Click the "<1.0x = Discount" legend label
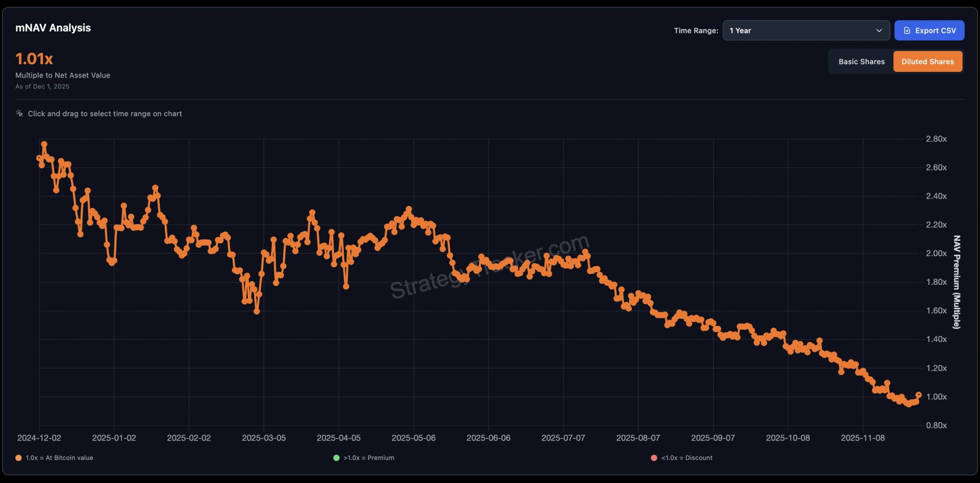Screen dimensions: 980x483 coord(687,458)
